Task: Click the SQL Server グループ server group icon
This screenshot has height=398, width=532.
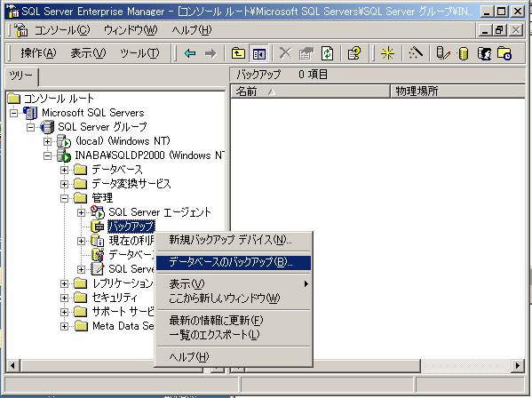Action: click(x=47, y=127)
